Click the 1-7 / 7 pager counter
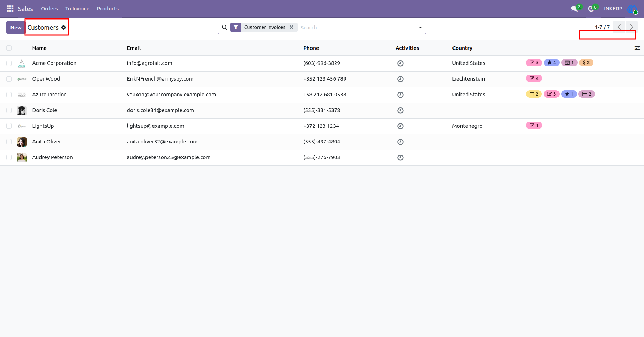644x337 pixels. [x=602, y=27]
